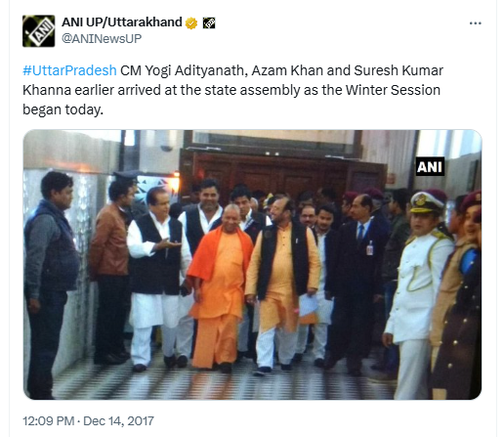Click the ANI profile avatar picture
The height and width of the screenshot is (437, 504).
coord(38,31)
